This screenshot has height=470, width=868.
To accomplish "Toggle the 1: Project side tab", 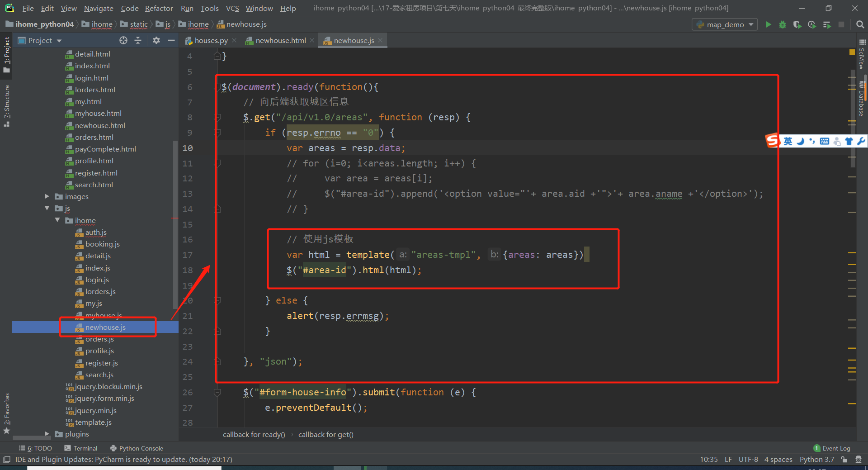I will pyautogui.click(x=6, y=54).
